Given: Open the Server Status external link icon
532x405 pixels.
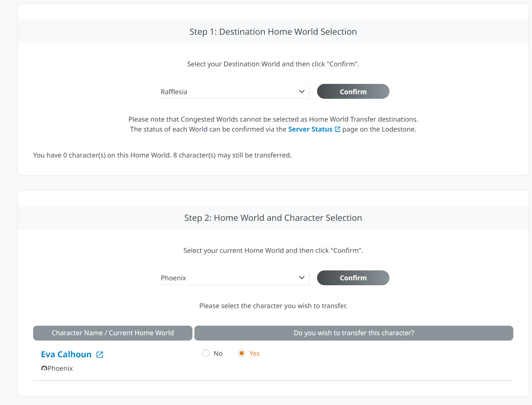Looking at the screenshot, I should (337, 129).
